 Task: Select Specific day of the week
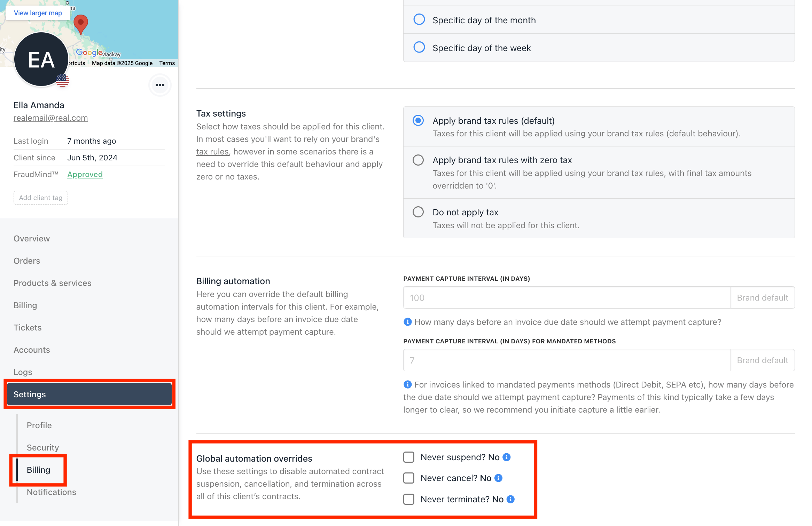pyautogui.click(x=419, y=47)
